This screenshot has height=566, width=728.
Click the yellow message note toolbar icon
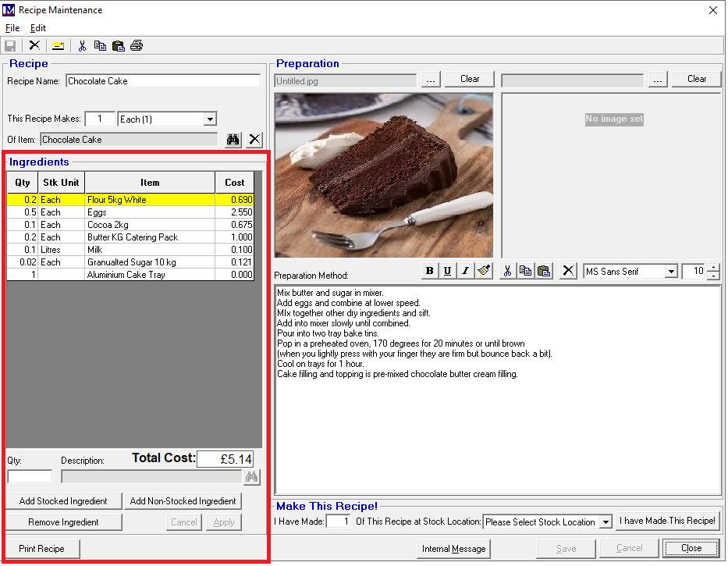click(x=59, y=45)
